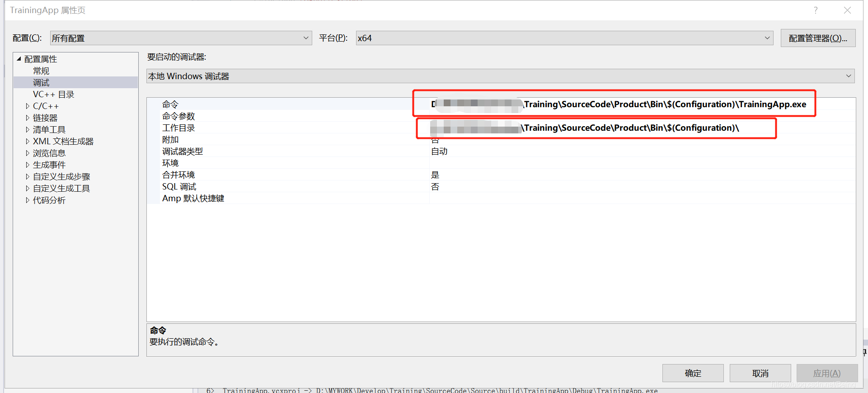Image resolution: width=868 pixels, height=393 pixels.
Task: Click the help question mark icon
Action: click(x=816, y=10)
